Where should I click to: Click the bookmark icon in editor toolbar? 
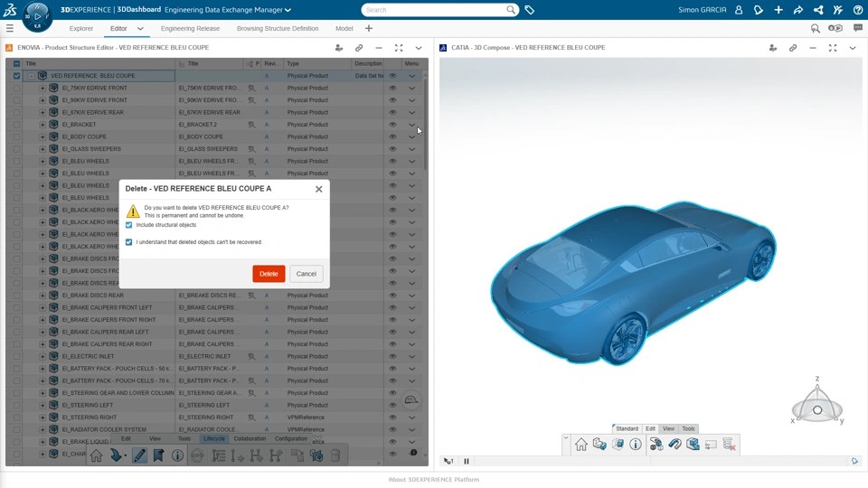click(x=158, y=455)
